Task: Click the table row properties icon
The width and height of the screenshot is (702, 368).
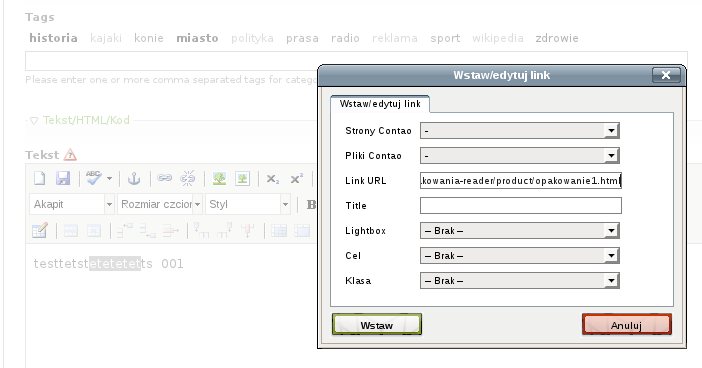Action: pyautogui.click(x=71, y=231)
